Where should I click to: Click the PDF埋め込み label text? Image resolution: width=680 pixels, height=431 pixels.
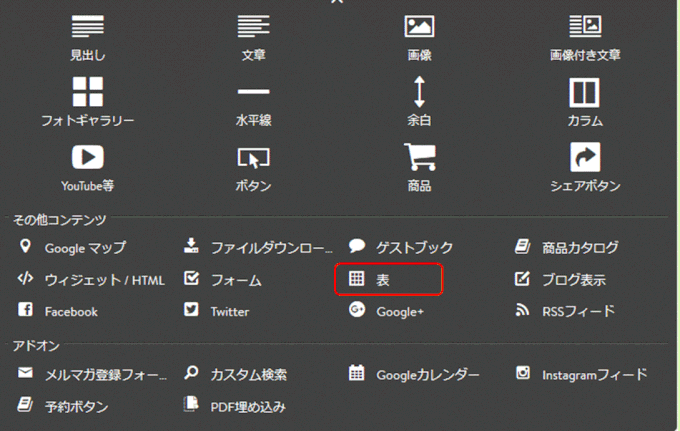point(248,407)
